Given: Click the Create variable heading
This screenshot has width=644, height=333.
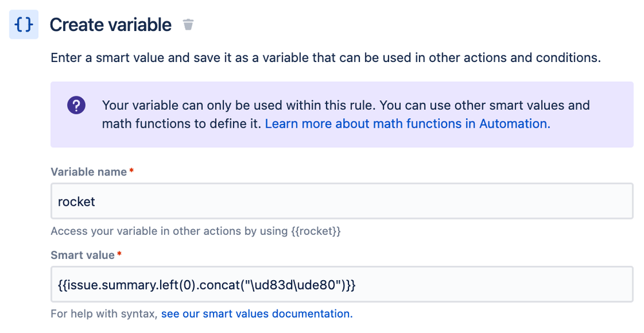Looking at the screenshot, I should click(x=110, y=25).
